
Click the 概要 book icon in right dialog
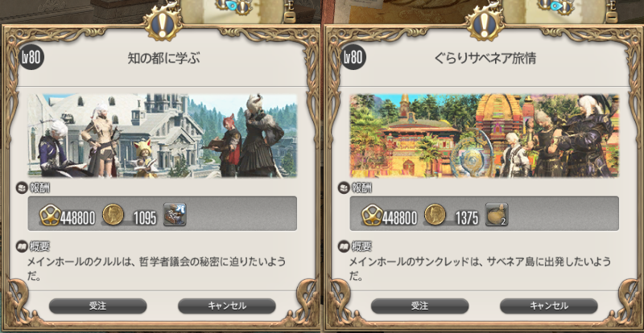click(x=344, y=247)
